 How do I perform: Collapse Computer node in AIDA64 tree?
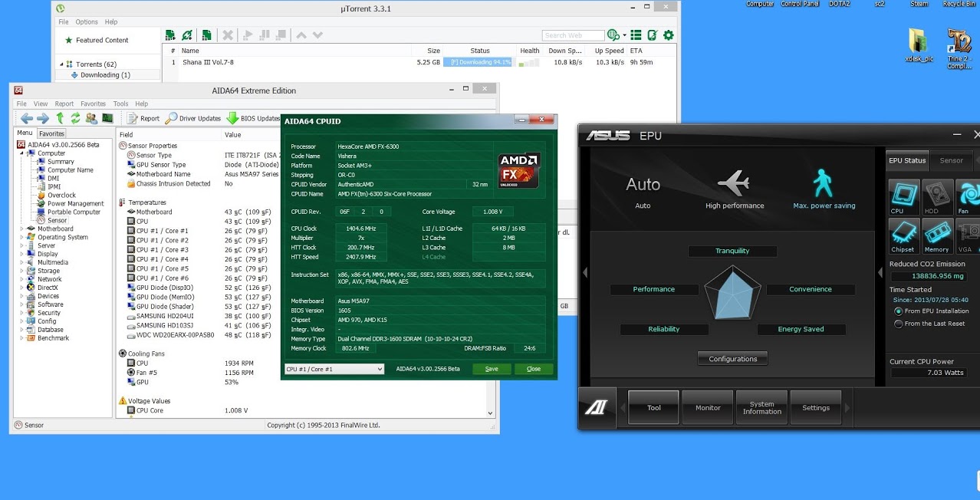click(22, 153)
